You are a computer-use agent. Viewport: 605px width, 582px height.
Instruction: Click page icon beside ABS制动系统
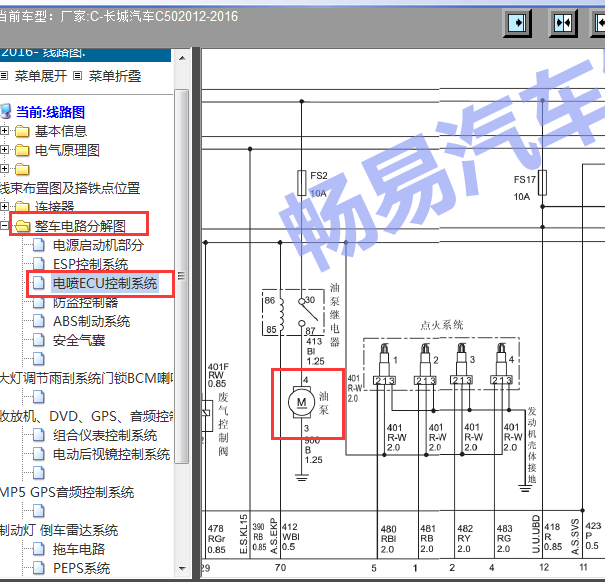(x=38, y=321)
